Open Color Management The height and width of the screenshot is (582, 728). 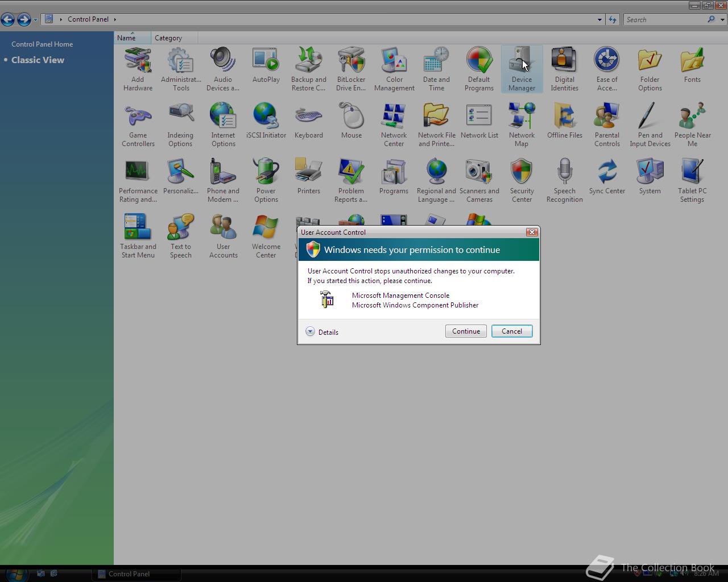pyautogui.click(x=394, y=69)
